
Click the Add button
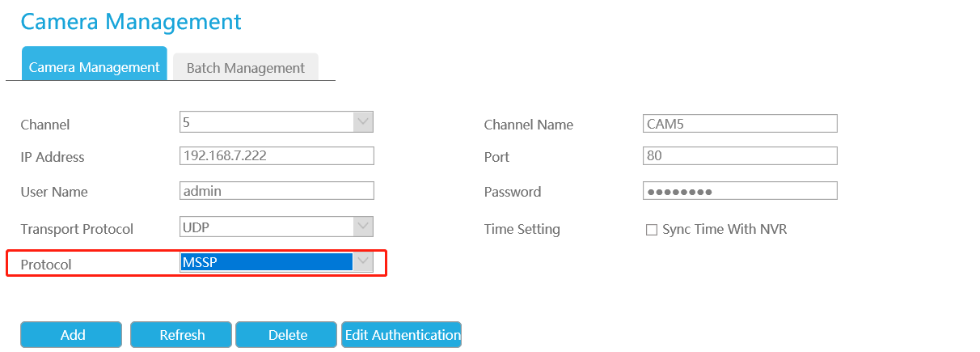(x=71, y=334)
